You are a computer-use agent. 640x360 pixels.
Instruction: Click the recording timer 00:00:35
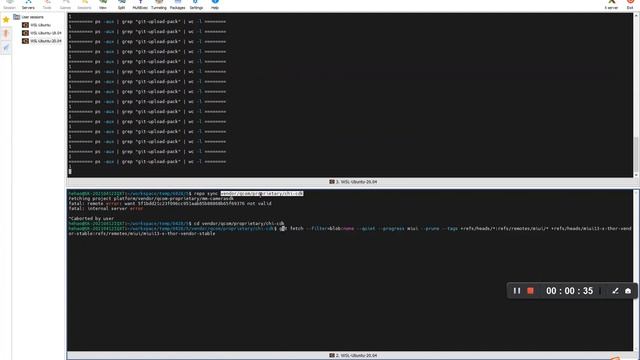(569, 291)
